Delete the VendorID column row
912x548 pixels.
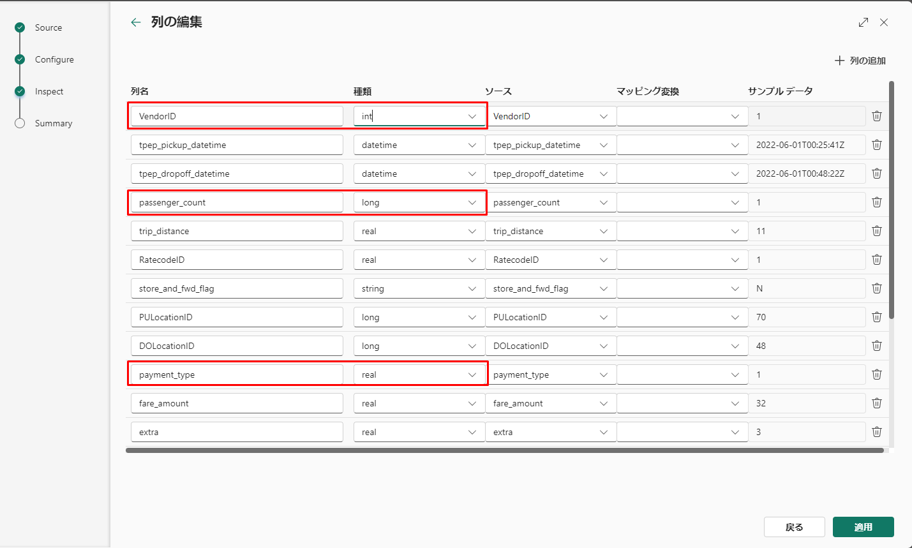point(877,116)
